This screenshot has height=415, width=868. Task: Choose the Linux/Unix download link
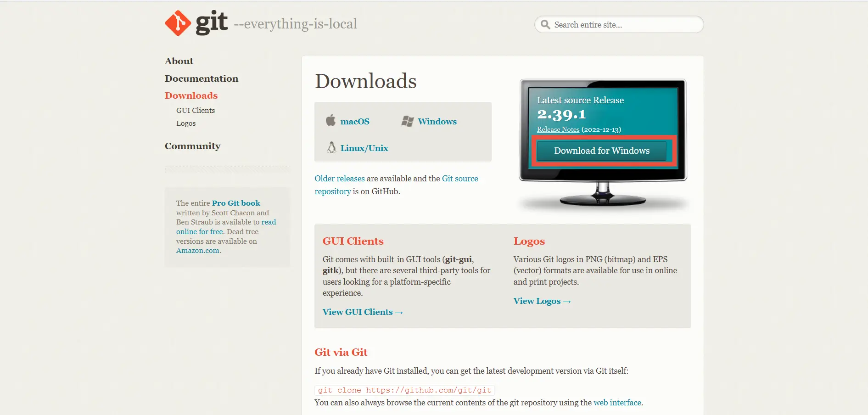tap(364, 148)
